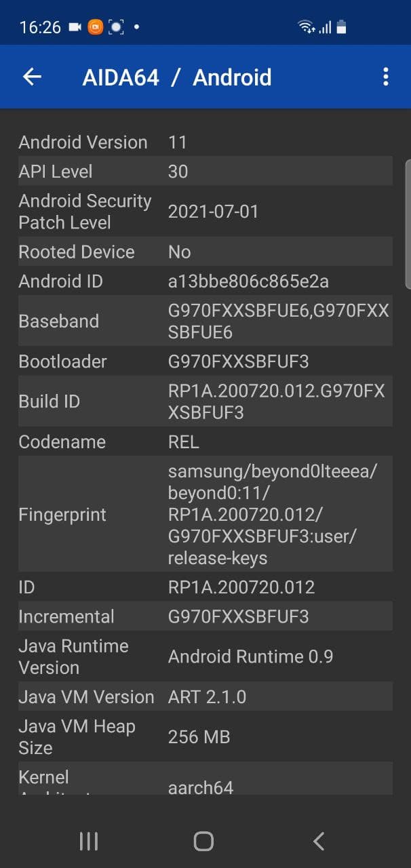411x868 pixels.
Task: Select the Java VM Heap Size row
Action: click(205, 737)
